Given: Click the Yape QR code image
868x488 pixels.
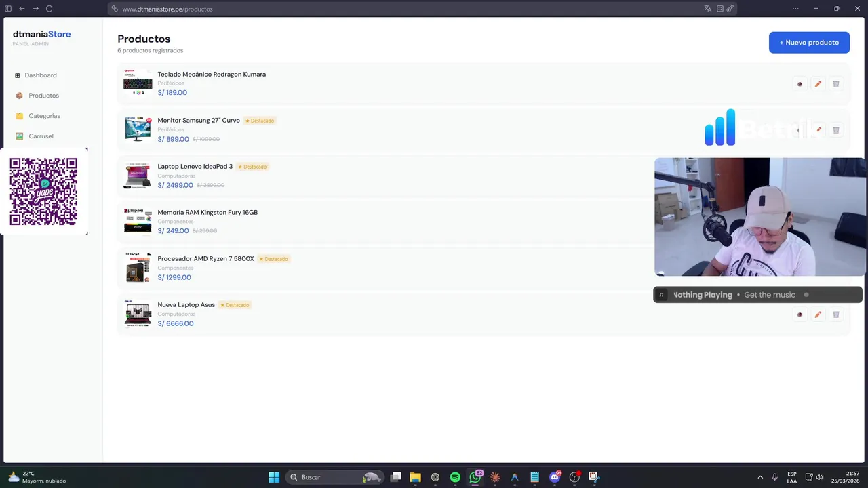Looking at the screenshot, I should [43, 192].
